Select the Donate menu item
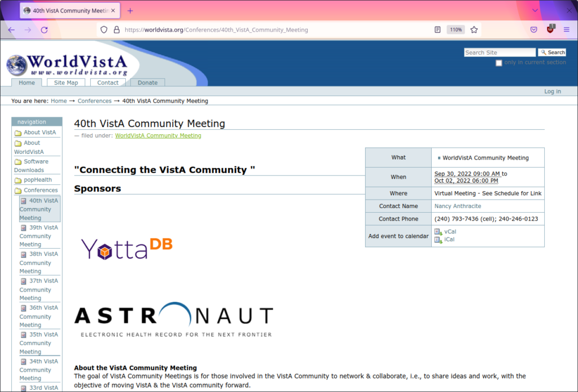Screen dimensions: 578x392 pyautogui.click(x=147, y=82)
